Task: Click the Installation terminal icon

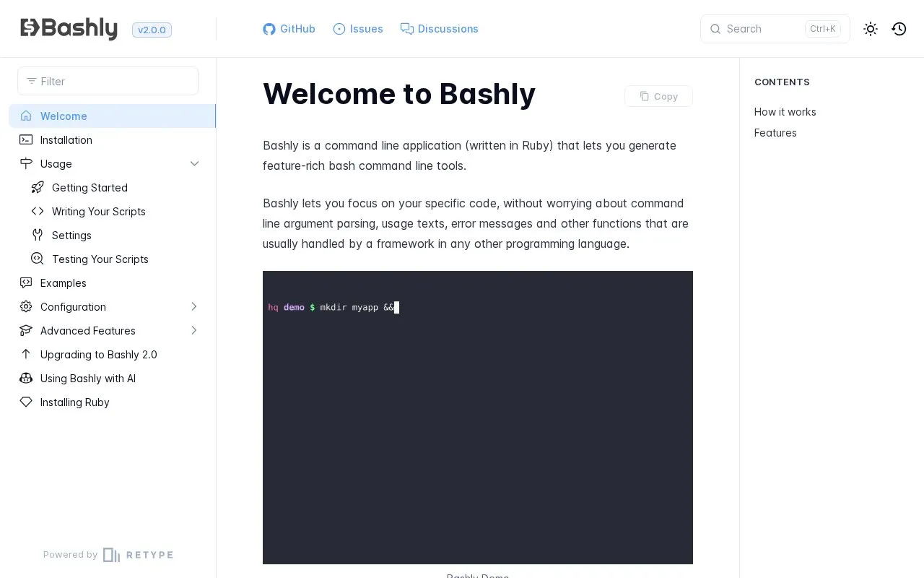Action: (x=26, y=139)
